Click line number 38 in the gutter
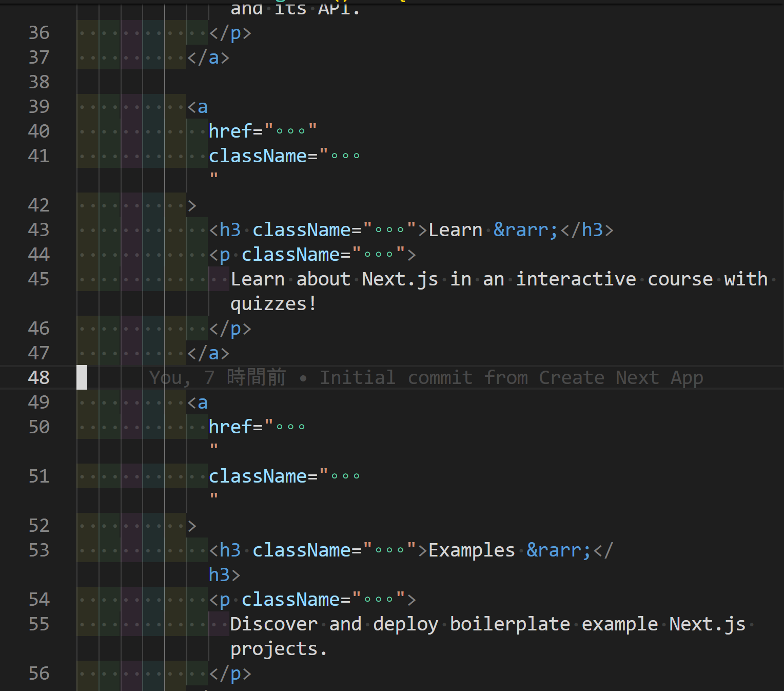784x691 pixels. [39, 82]
